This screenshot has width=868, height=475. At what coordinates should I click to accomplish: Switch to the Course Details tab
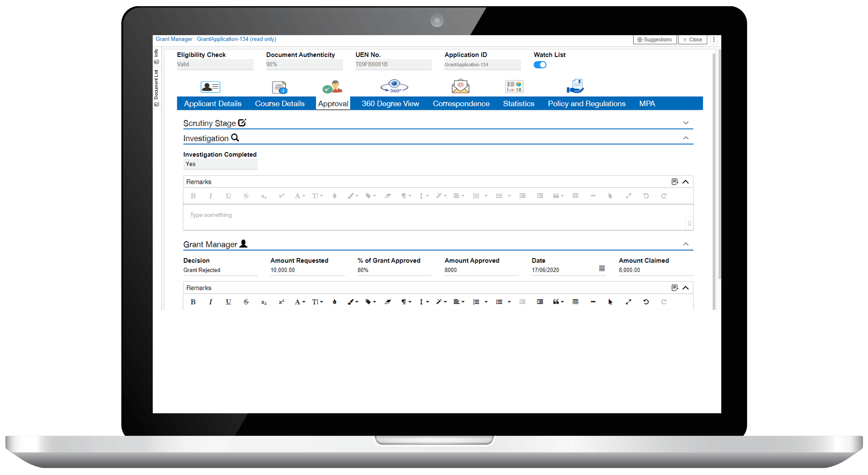point(279,104)
